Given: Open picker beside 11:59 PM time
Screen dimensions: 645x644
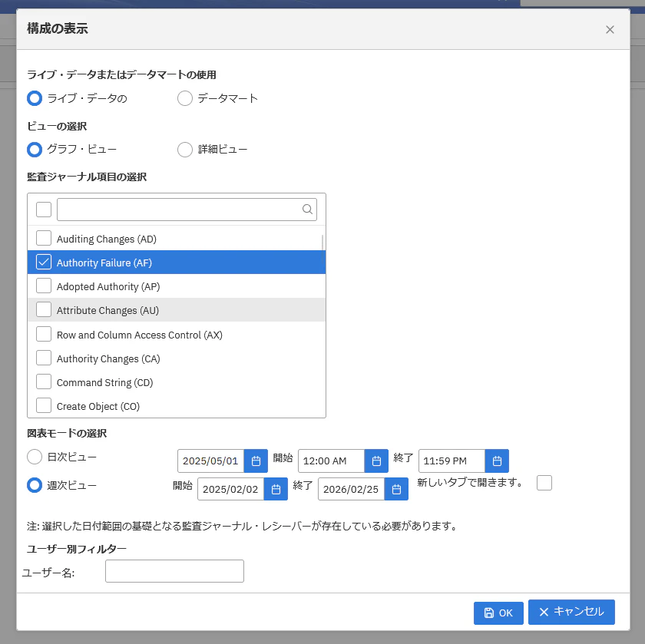Looking at the screenshot, I should point(497,461).
